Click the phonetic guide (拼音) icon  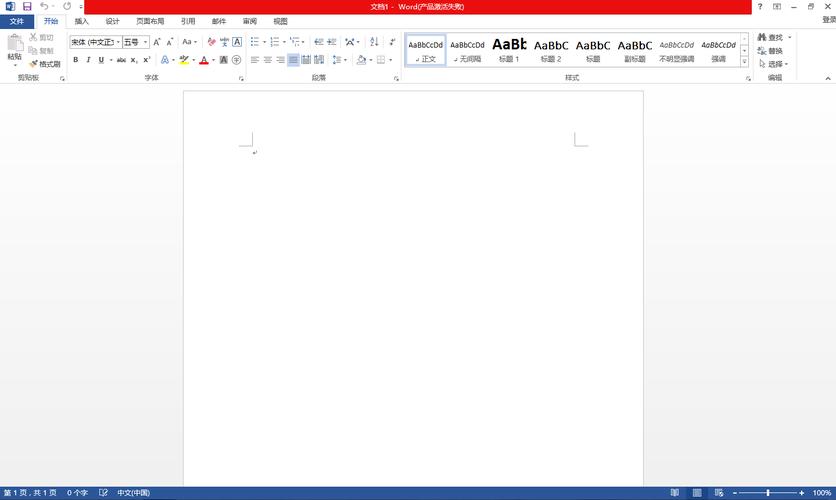click(224, 42)
